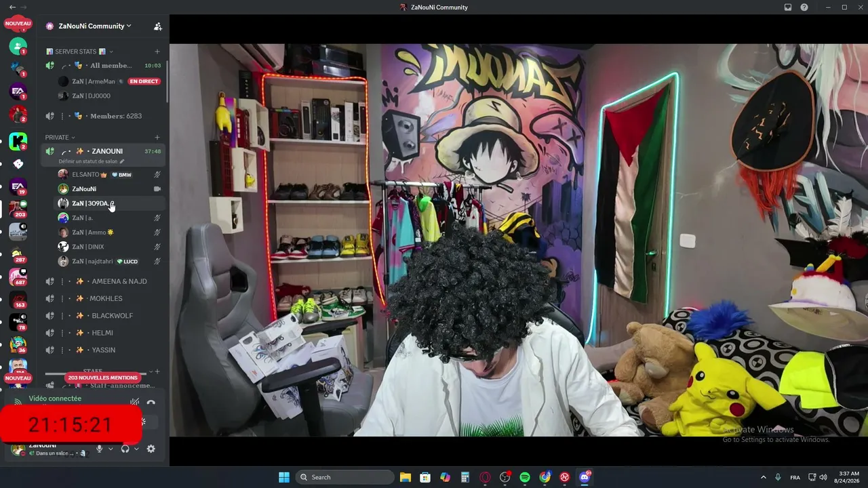Open the Discord help icon in title bar
The height and width of the screenshot is (488, 868).
click(804, 7)
